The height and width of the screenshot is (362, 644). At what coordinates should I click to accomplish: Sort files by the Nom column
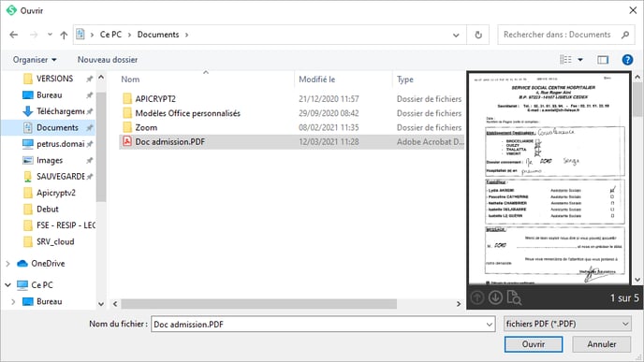(x=130, y=80)
